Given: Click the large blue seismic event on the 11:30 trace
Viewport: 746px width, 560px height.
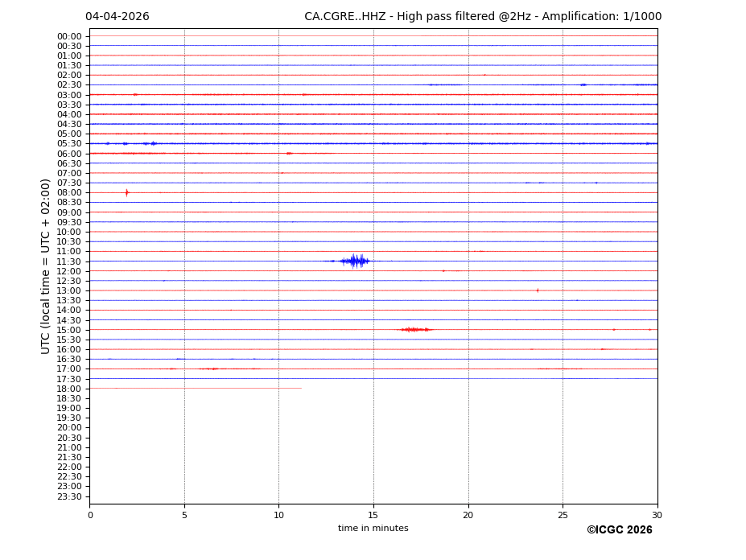Looking at the screenshot, I should coord(354,261).
